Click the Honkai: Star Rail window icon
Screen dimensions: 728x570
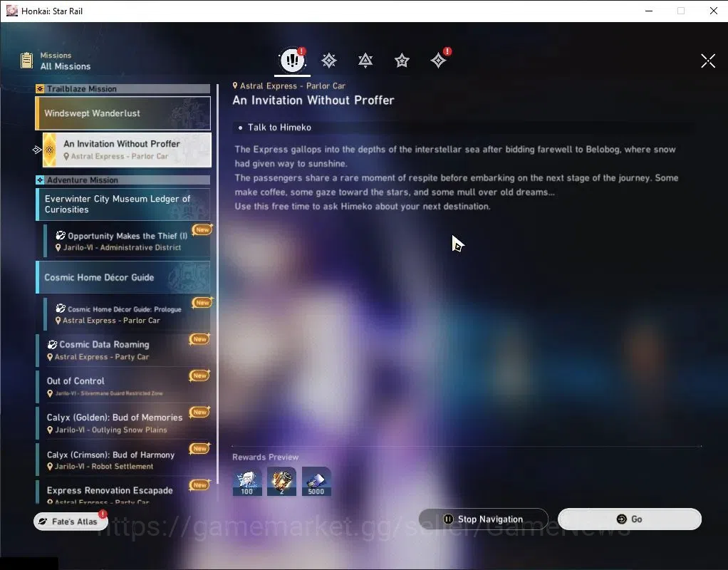point(11,11)
